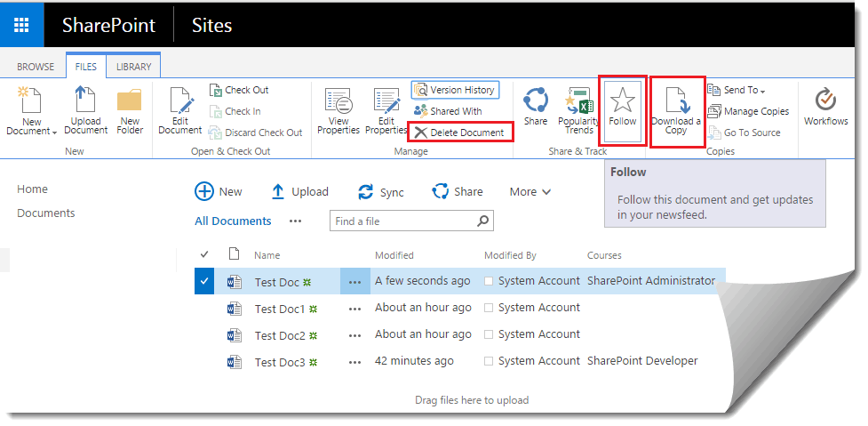Open the Test Doc3 file name
The image size is (868, 426).
[280, 362]
